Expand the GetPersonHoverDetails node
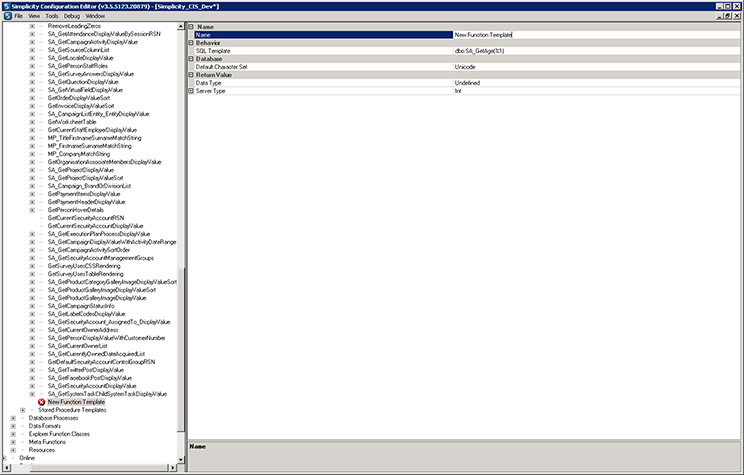This screenshot has width=744, height=475. 32,210
